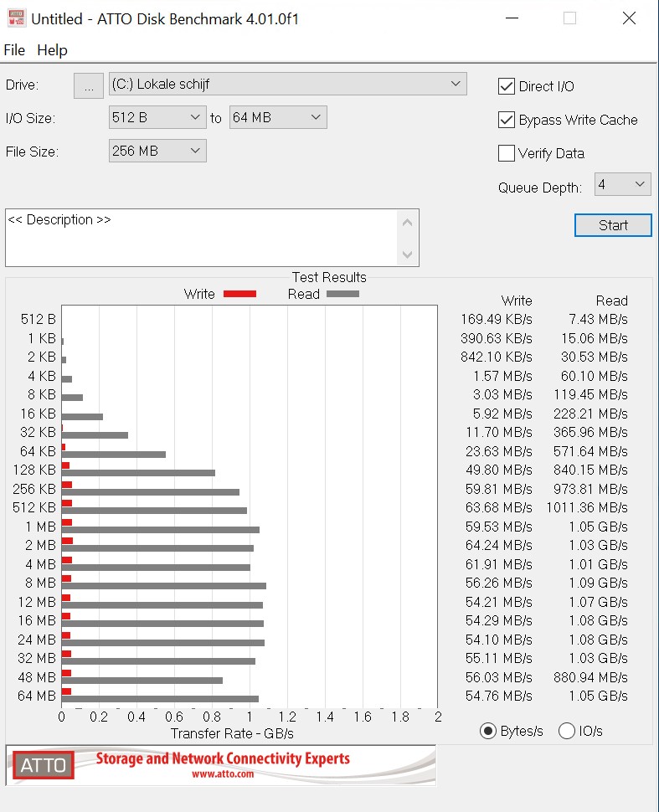659x812 pixels.
Task: Click the 512 B row label
Action: (x=39, y=319)
